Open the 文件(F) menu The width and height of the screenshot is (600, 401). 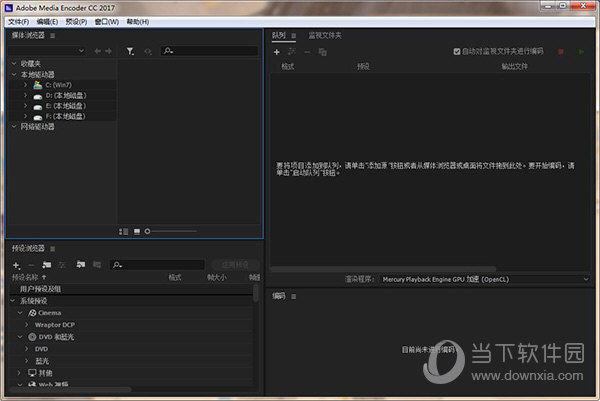coord(18,22)
